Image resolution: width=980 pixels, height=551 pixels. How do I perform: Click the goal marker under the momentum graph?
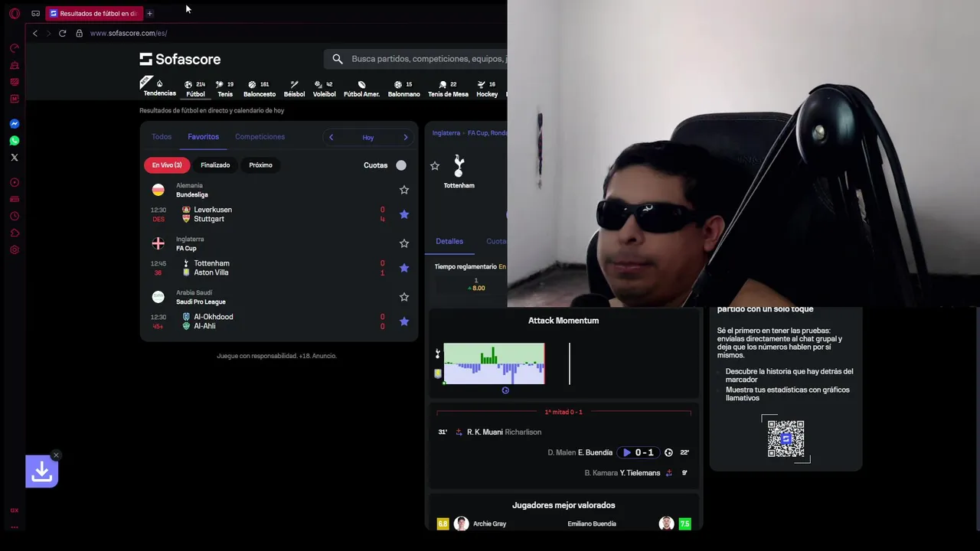point(505,390)
